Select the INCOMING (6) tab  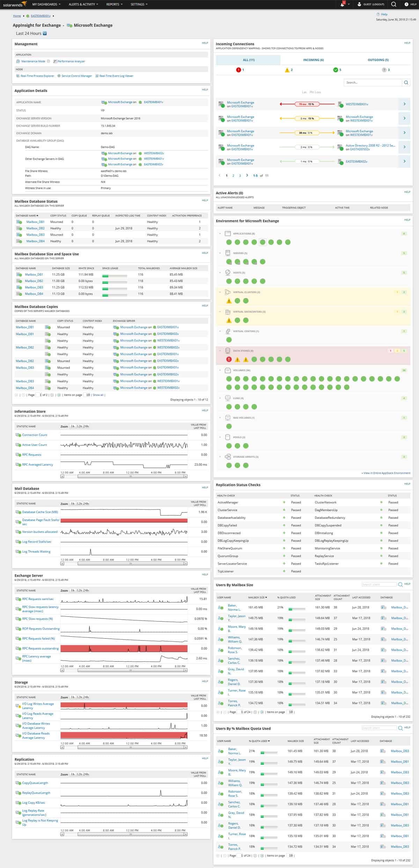313,60
